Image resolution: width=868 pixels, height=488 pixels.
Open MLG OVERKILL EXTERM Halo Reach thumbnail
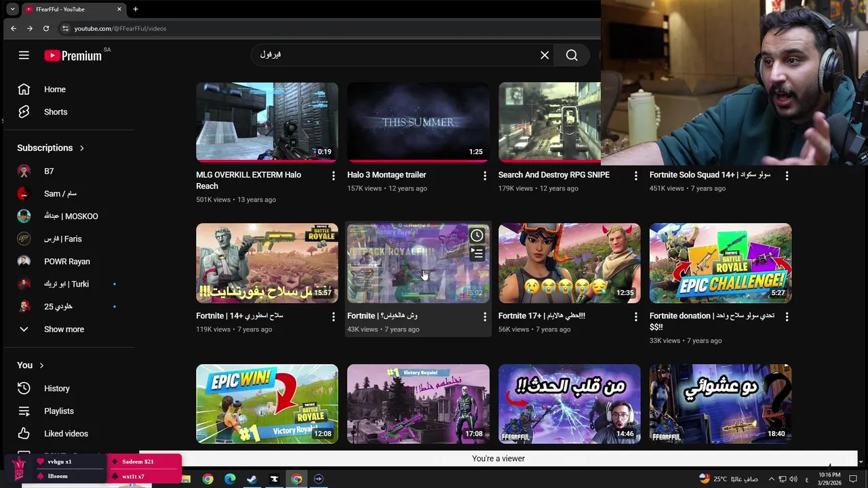coord(267,122)
